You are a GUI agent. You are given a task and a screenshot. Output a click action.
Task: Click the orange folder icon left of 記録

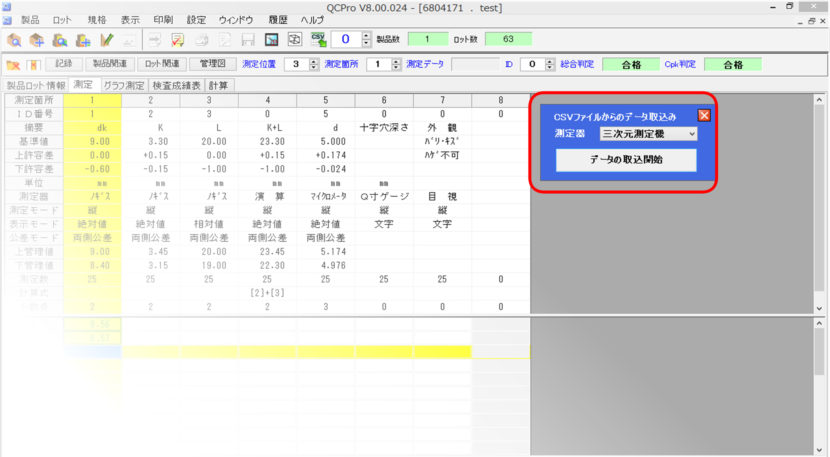click(14, 64)
